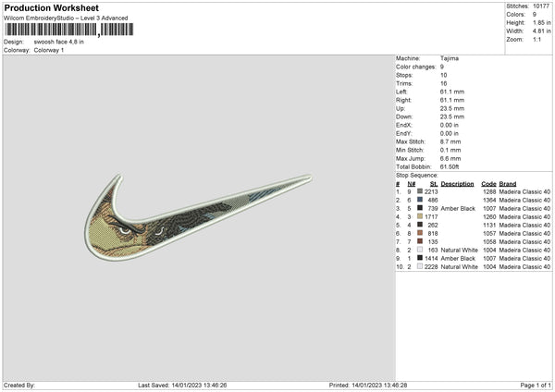Click the width value '4.81 in'
This screenshot has width=555, height=392.
pyautogui.click(x=541, y=31)
